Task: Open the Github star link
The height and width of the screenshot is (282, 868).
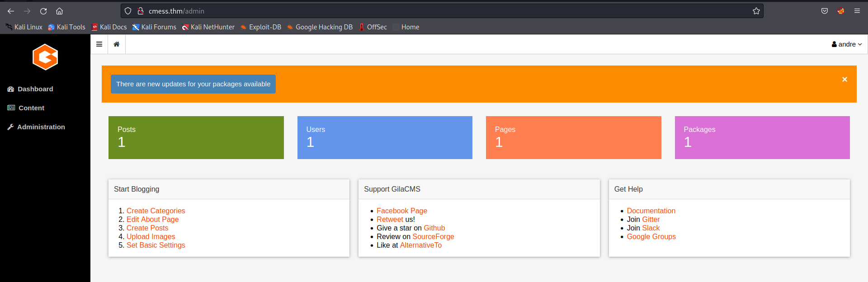Action: 434,228
